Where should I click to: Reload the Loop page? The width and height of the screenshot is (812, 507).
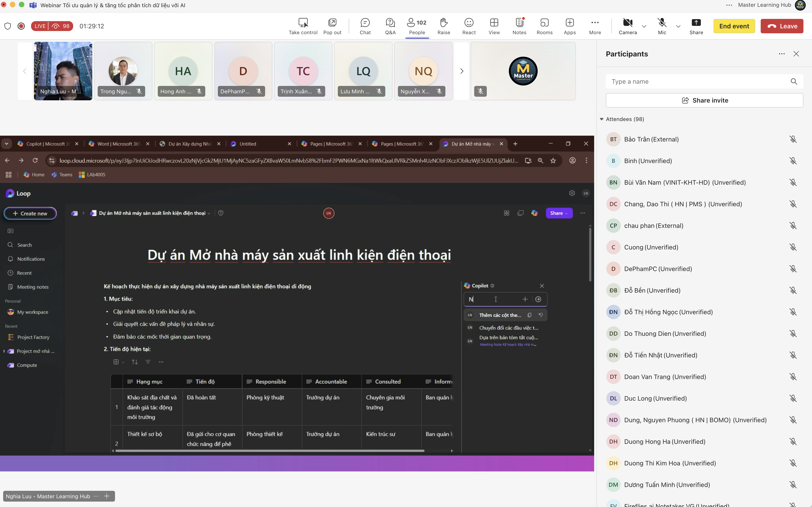35,161
